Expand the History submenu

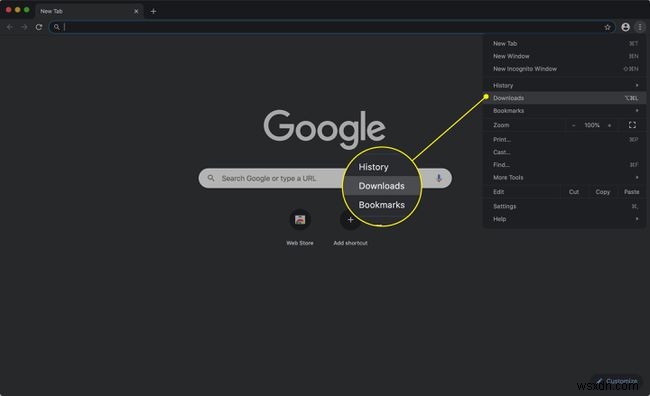(565, 85)
